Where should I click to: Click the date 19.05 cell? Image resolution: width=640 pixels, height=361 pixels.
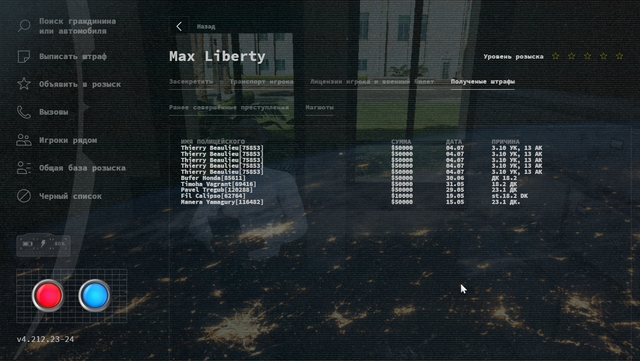point(455,196)
